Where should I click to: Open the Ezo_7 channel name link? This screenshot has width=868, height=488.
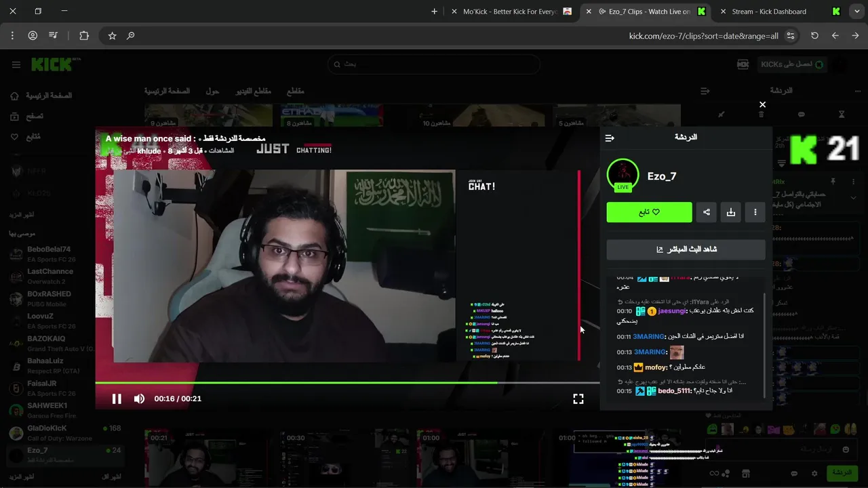coord(662,176)
